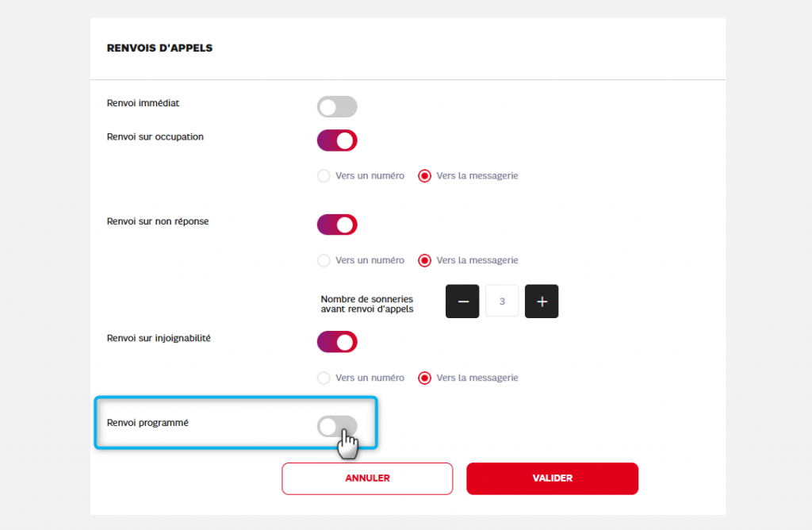812x530 pixels.
Task: Enable the Renvoi immédiat toggle
Action: (337, 107)
